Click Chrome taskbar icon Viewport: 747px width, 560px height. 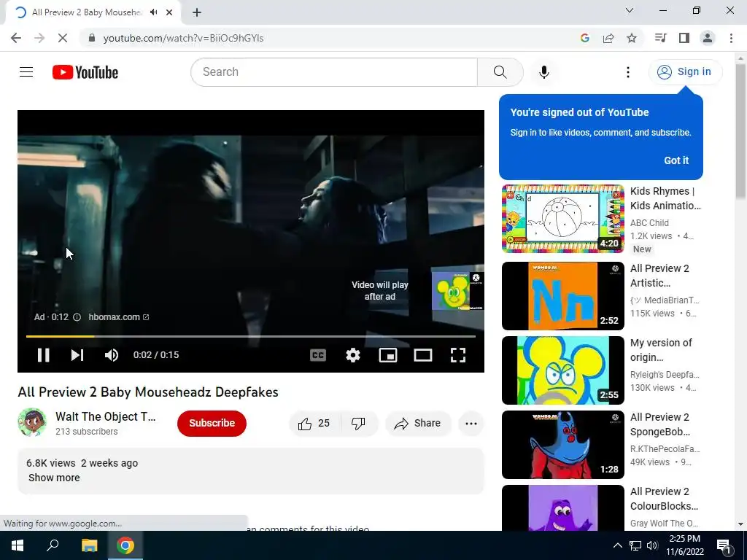[x=125, y=545]
